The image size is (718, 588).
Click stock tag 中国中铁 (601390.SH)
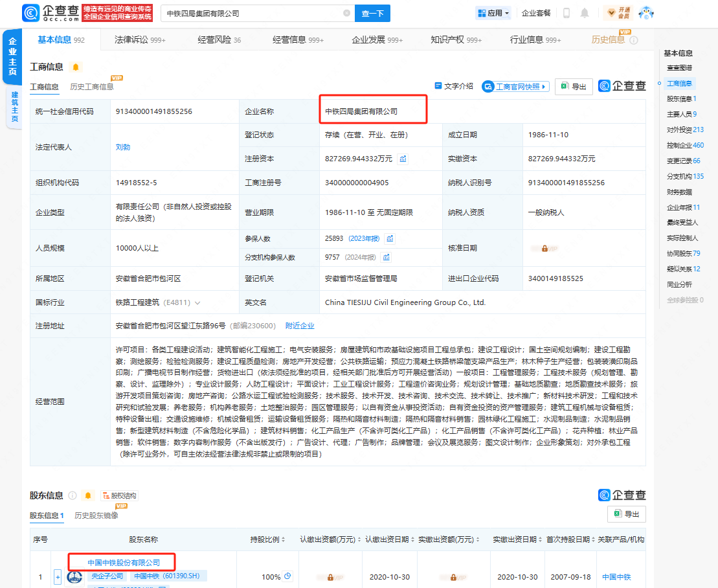tap(167, 576)
